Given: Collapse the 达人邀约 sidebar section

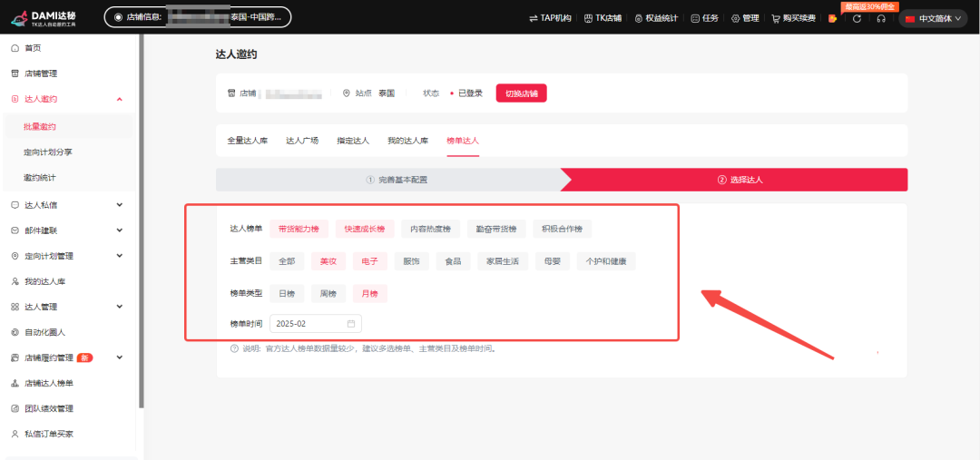Looking at the screenshot, I should 120,100.
